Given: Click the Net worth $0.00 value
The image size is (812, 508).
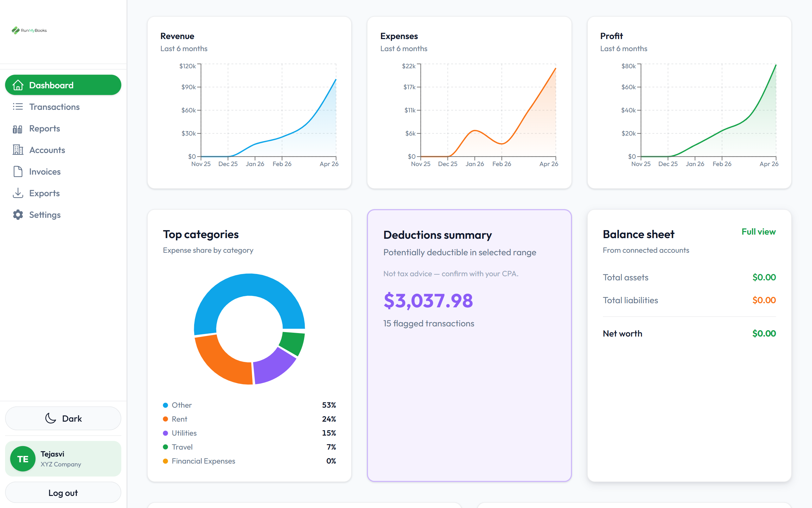Looking at the screenshot, I should coord(764,333).
